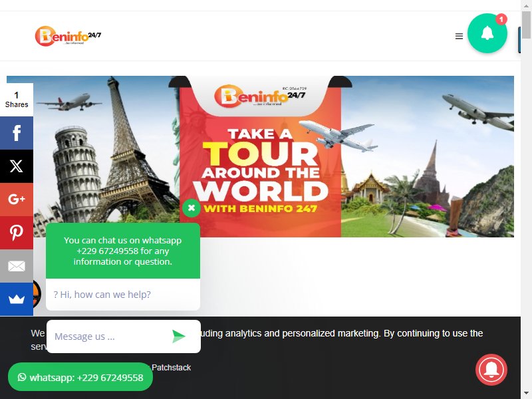Share via email envelope icon
This screenshot has height=399, width=532.
(17, 266)
